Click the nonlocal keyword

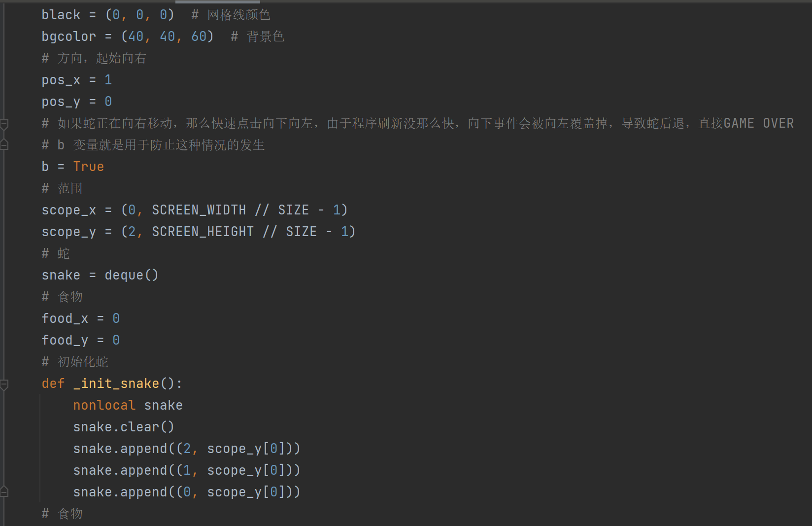tap(104, 405)
